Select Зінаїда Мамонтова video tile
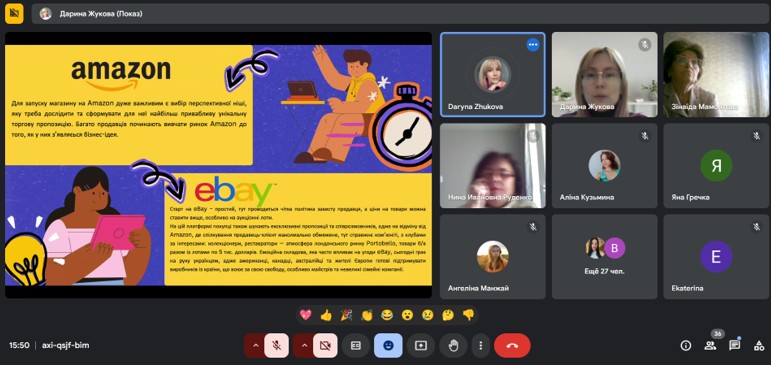771x365 pixels. pyautogui.click(x=716, y=74)
